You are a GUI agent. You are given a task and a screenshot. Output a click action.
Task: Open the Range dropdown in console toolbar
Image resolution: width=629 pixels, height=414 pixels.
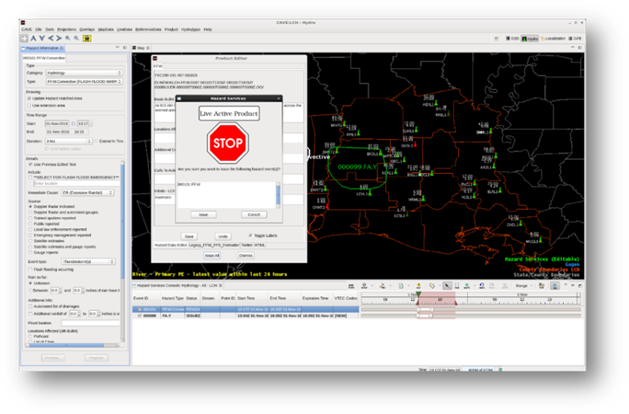pyautogui.click(x=523, y=286)
